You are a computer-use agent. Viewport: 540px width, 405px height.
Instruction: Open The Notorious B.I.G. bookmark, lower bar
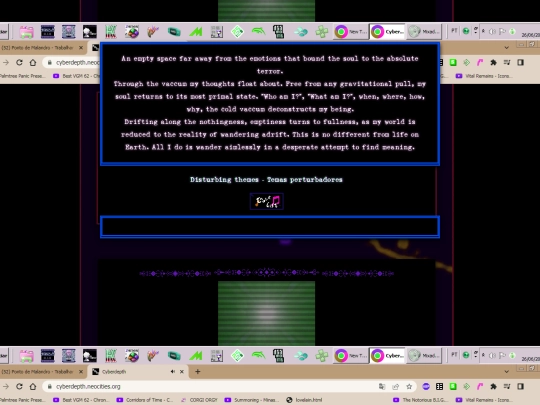(x=421, y=400)
